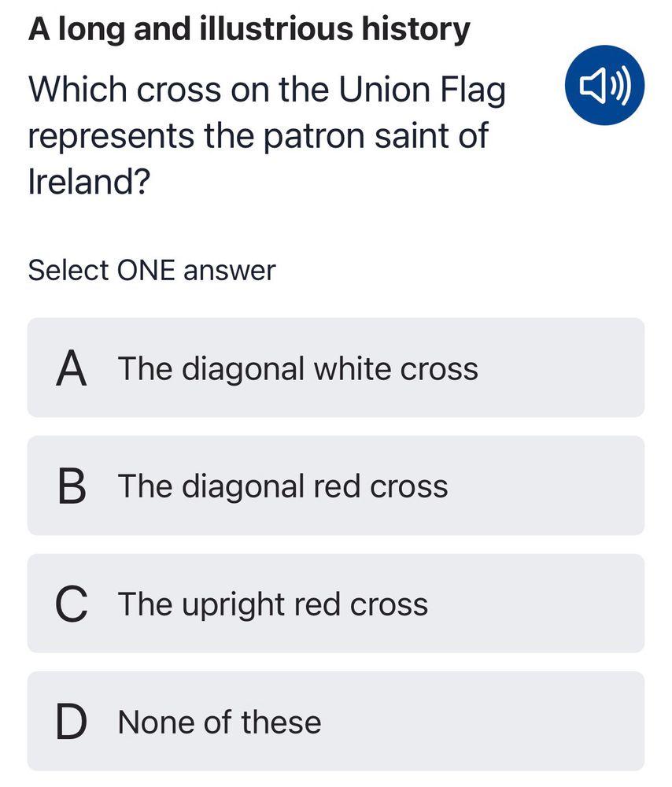Click the word 'Ireland?' in the question
Image resolution: width=672 pixels, height=787 pixels.
tap(89, 181)
